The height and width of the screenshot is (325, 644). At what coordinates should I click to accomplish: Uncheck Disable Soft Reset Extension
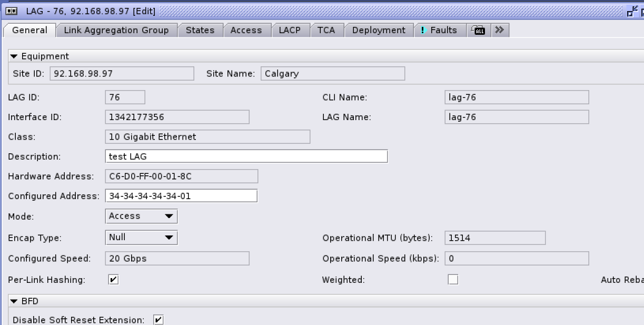pos(158,320)
